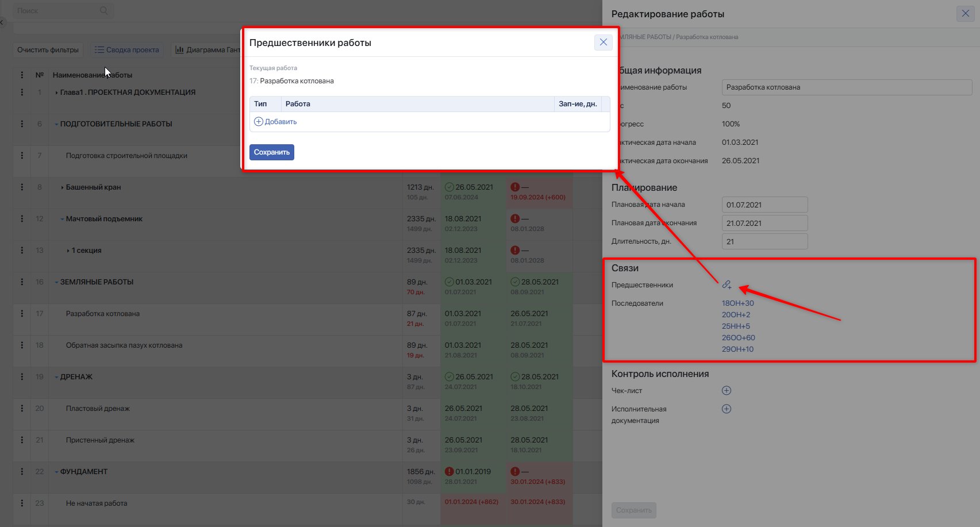
Task: Collapse the ЗЕМЛЯНЫЕ РАБОТЫ group
Action: 56,282
